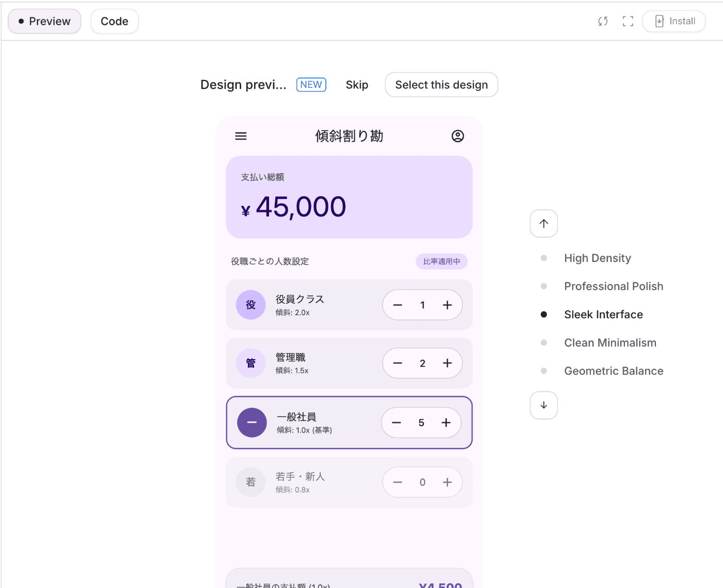The height and width of the screenshot is (588, 723).
Task: Click the Design preview title text
Action: click(243, 85)
